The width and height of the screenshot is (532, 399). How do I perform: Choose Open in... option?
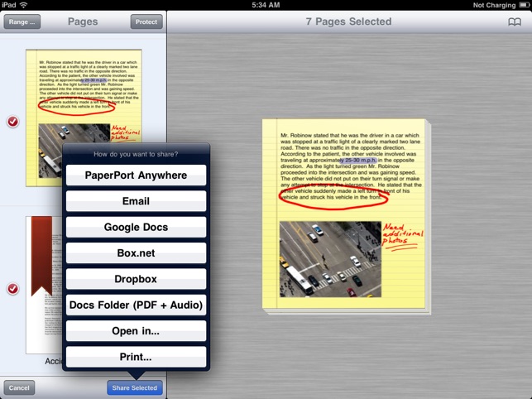(136, 331)
